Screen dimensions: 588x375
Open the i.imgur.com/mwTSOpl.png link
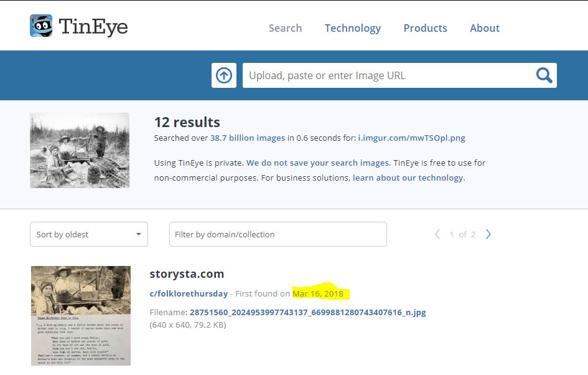coord(411,138)
